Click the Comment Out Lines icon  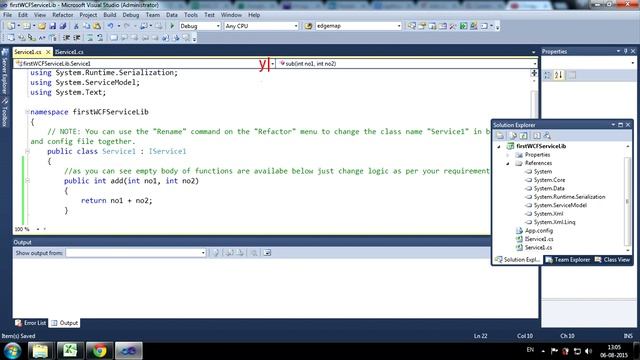90,38
